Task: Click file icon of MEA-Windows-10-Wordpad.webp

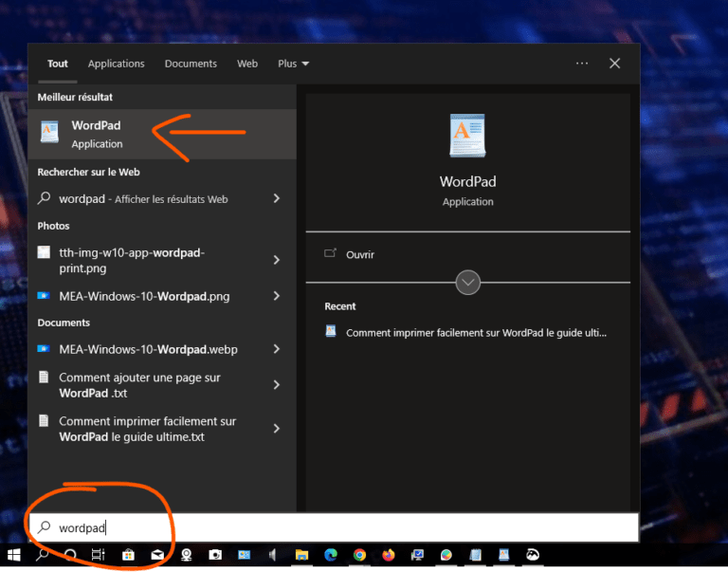Action: coord(44,348)
